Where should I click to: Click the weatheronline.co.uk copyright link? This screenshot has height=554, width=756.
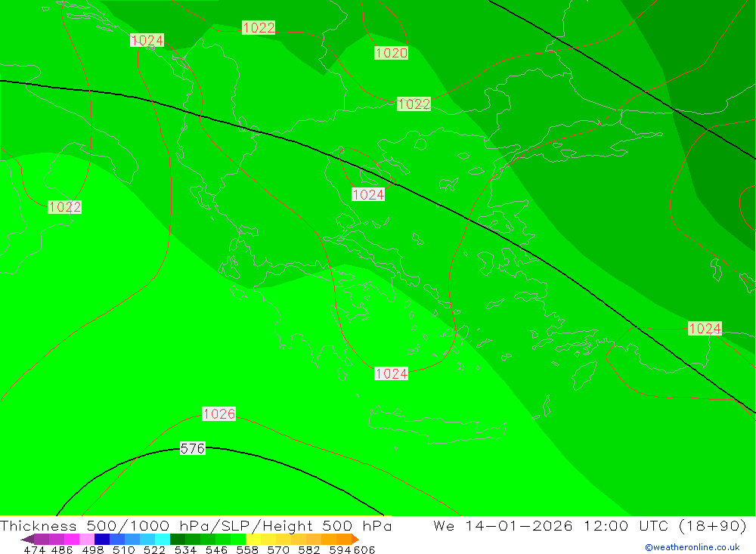coord(692,547)
